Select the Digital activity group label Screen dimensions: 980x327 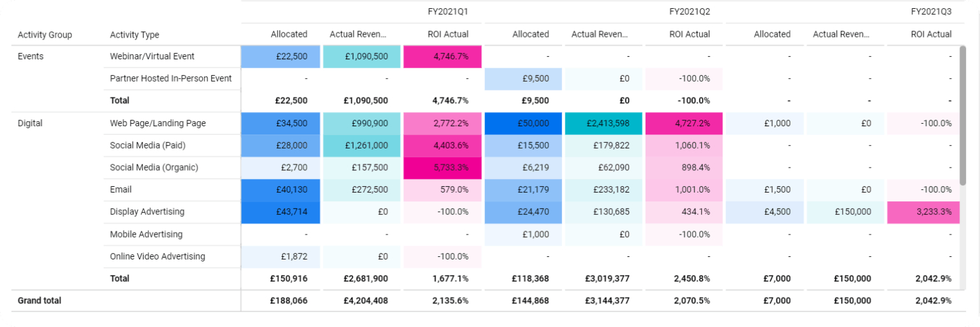(30, 123)
